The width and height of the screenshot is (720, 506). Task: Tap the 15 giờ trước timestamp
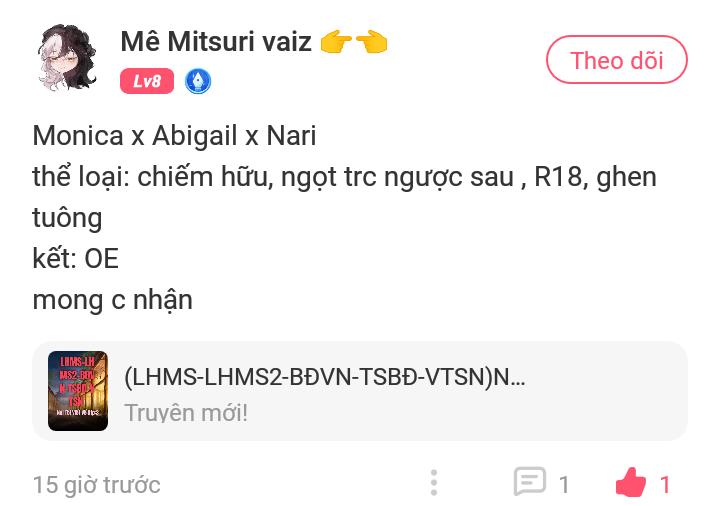tap(96, 485)
